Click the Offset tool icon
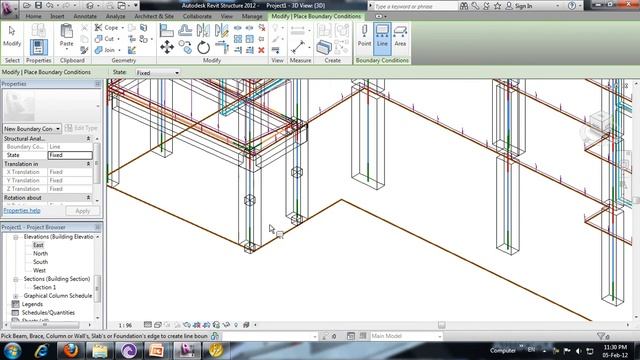The width and height of the screenshot is (640, 360). pos(185,30)
